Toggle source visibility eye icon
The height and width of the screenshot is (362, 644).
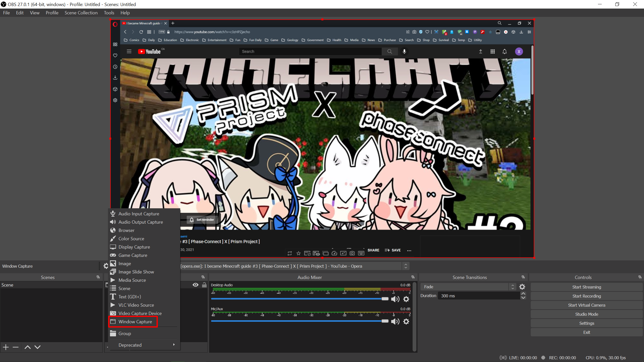click(x=195, y=285)
